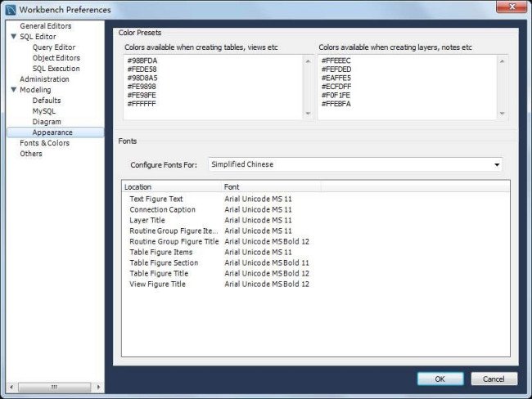Click font value for Text Figure Text
This screenshot has height=399, width=532.
(x=258, y=199)
